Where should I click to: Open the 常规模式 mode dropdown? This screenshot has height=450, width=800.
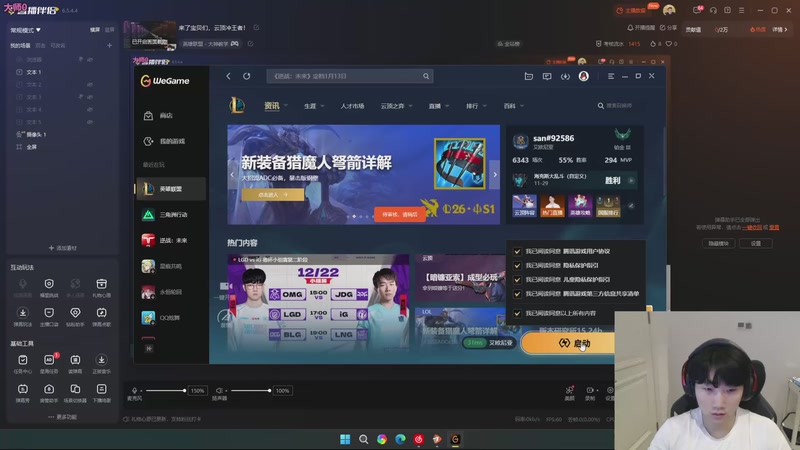[x=26, y=30]
